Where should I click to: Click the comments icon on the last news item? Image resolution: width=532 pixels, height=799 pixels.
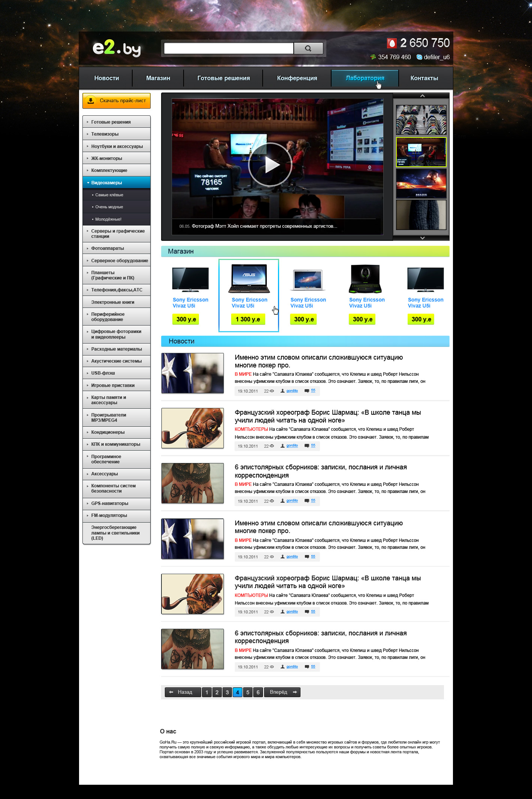point(307,667)
